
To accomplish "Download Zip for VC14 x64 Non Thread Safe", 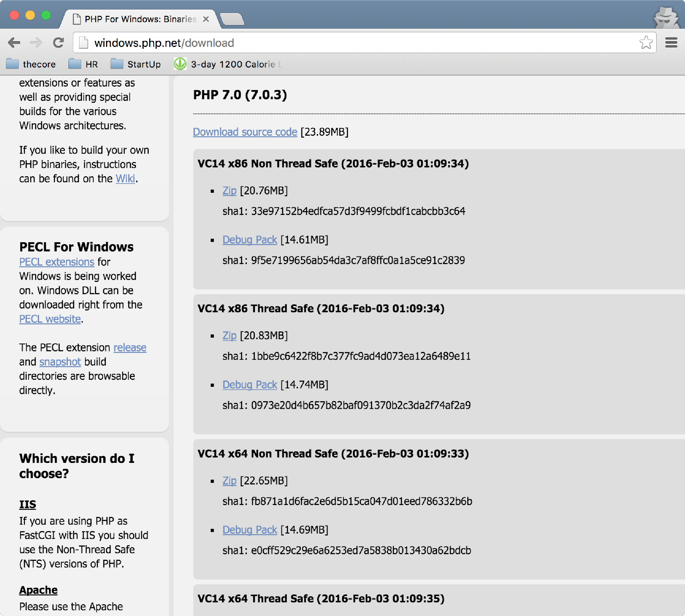I will pyautogui.click(x=229, y=481).
